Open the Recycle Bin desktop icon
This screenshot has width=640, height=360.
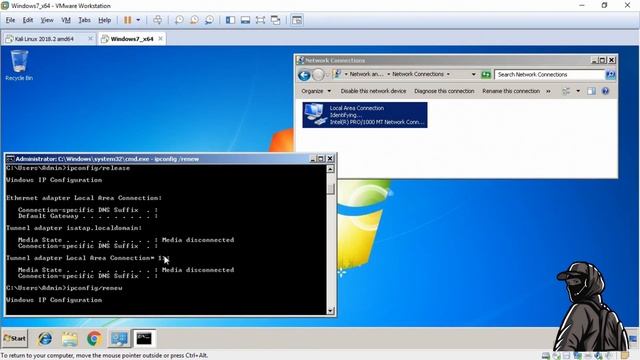click(x=19, y=65)
